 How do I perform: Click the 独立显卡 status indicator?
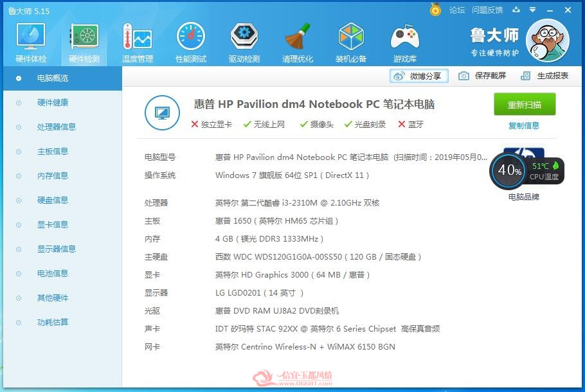(x=212, y=125)
